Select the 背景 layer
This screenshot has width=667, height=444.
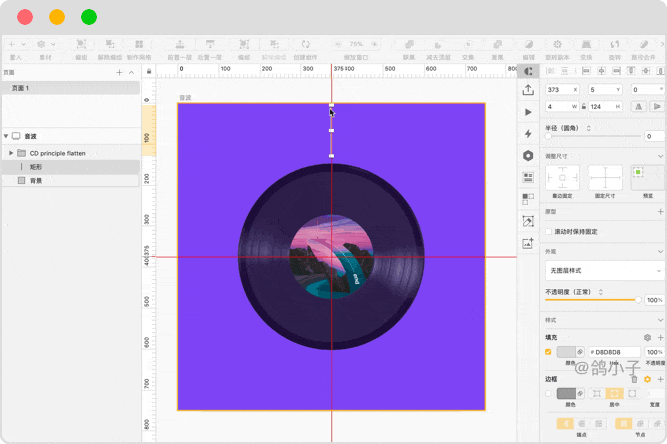71,180
